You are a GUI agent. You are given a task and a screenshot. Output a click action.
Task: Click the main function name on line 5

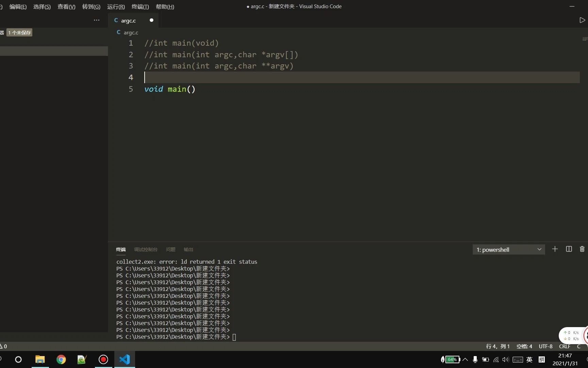pos(177,89)
